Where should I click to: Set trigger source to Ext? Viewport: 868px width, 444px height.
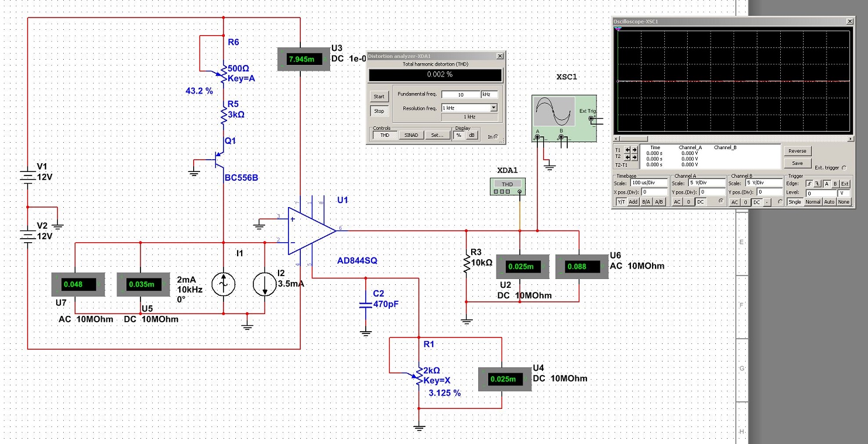845,184
